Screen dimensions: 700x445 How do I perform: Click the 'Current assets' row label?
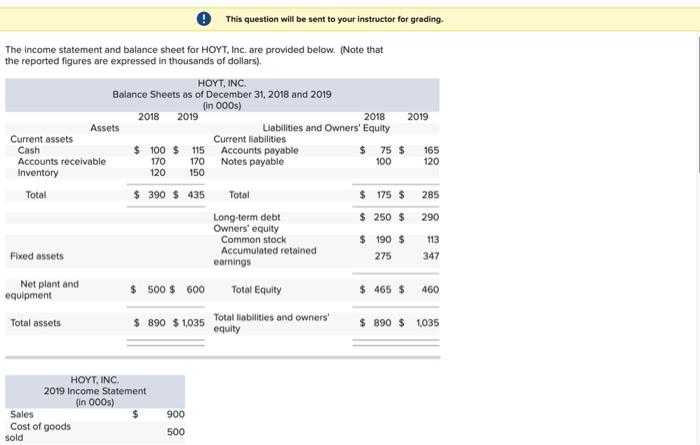pyautogui.click(x=42, y=139)
